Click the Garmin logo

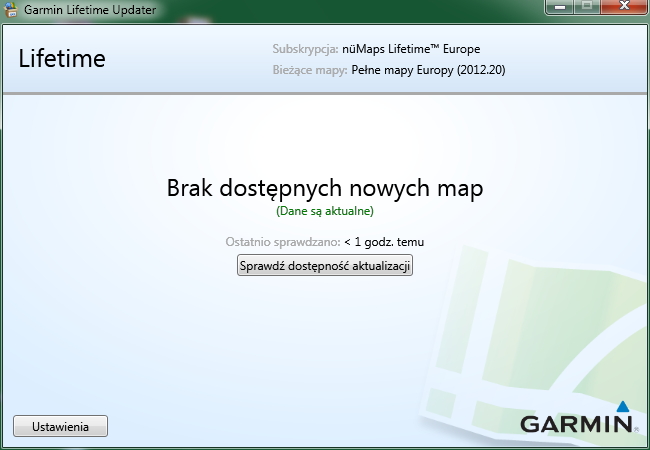tap(579, 417)
